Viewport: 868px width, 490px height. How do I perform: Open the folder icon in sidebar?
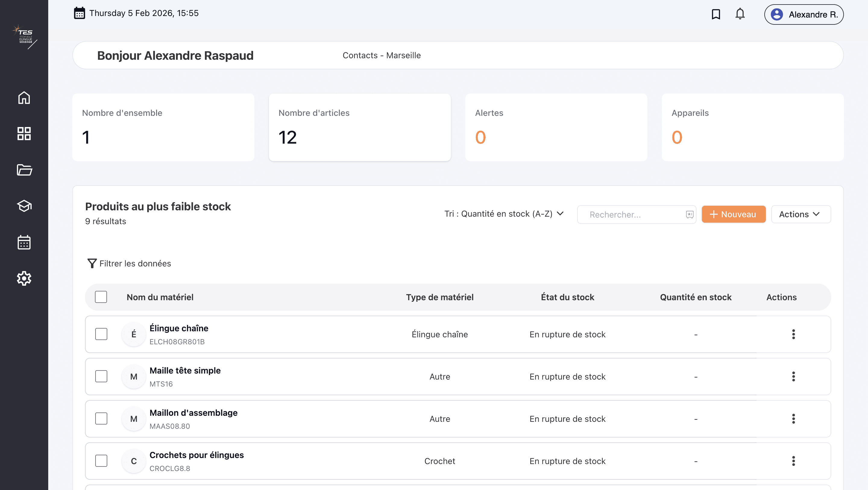24,170
